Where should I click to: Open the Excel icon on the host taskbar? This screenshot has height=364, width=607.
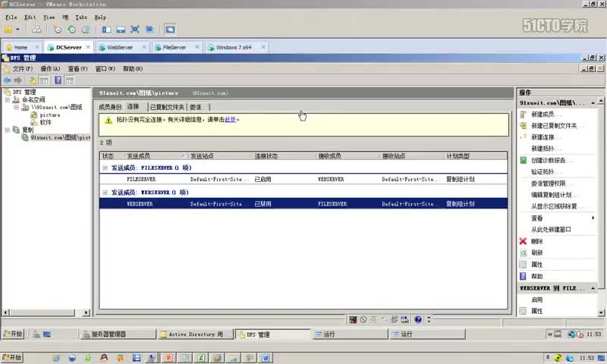201,358
